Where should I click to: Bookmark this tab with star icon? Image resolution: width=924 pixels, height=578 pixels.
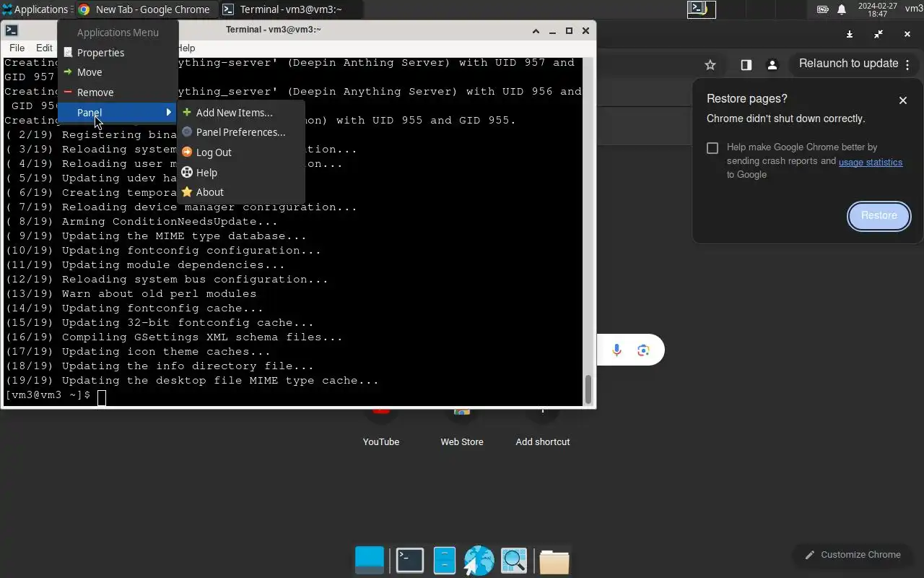710,65
